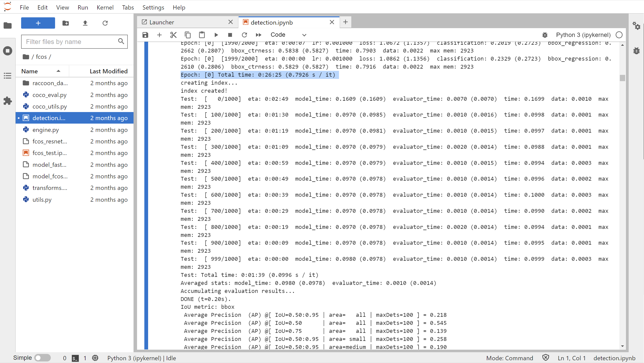Click the scrollbar down arrow
The image size is (644, 363).
click(622, 346)
